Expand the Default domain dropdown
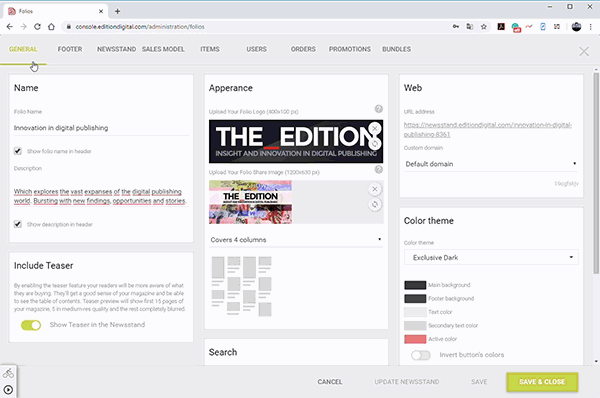The width and height of the screenshot is (600, 398). [x=491, y=164]
